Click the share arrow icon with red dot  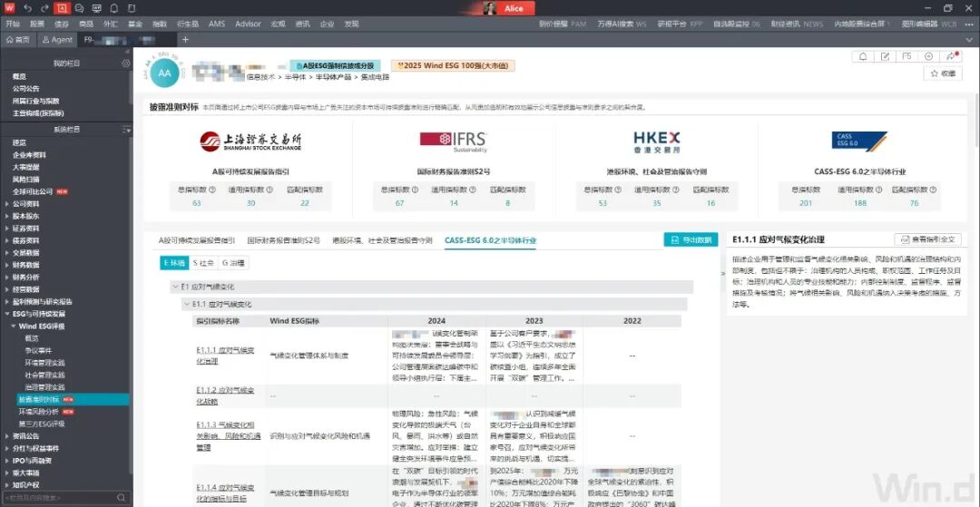pos(951,56)
